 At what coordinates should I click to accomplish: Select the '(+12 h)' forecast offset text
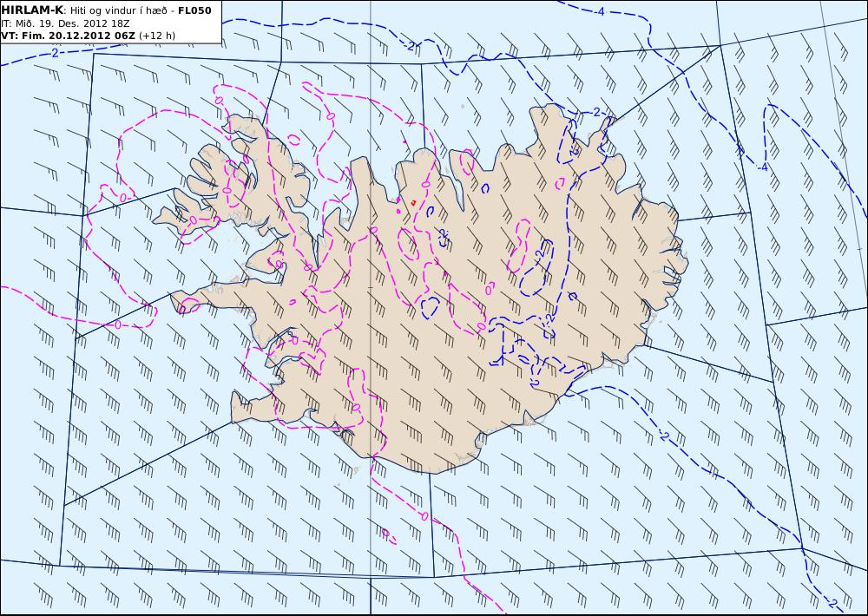156,36
